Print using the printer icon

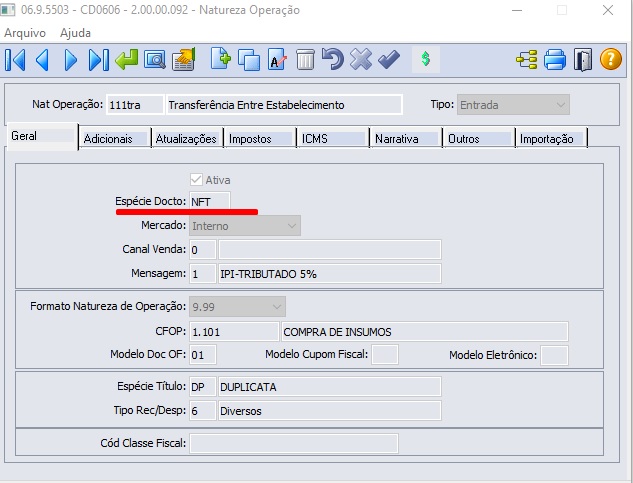click(x=555, y=60)
